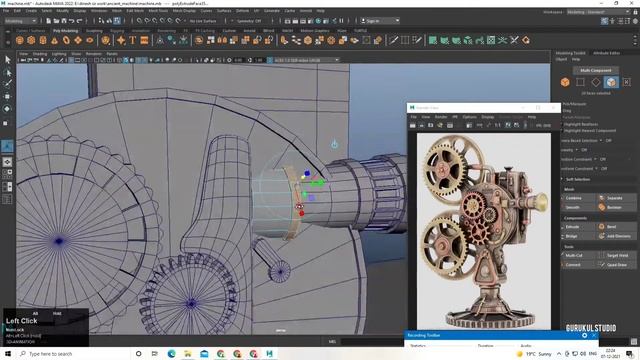Pick the Lasso select tool in toolbox
Image resolution: width=640 pixels, height=360 pixels.
coord(7,73)
